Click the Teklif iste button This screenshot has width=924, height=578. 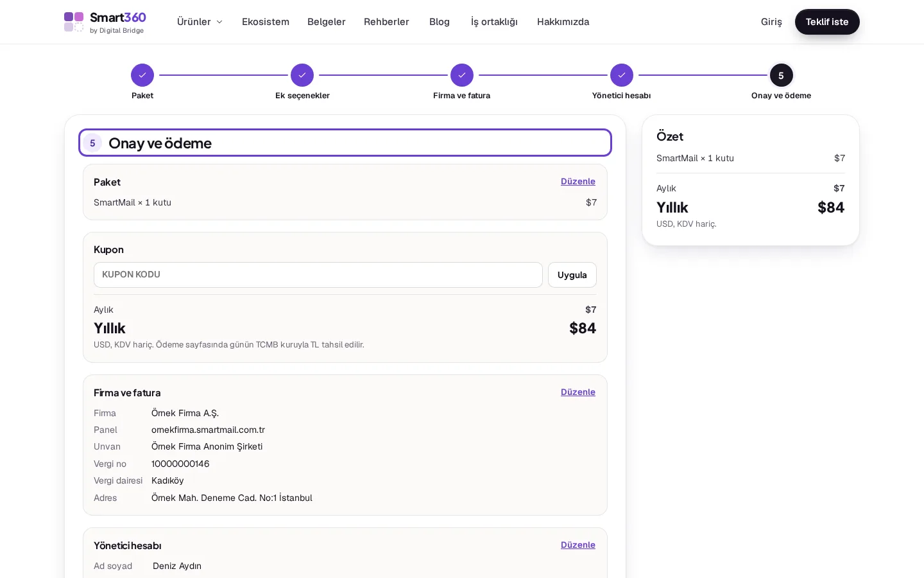827,22
